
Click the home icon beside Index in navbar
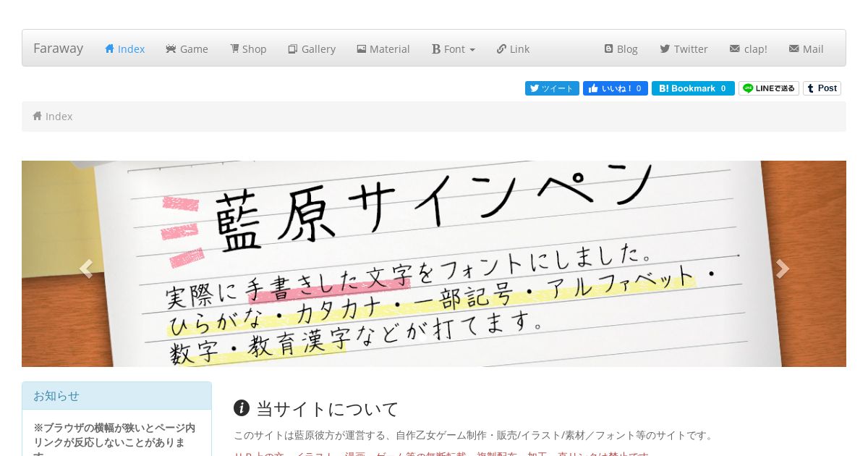coord(110,48)
